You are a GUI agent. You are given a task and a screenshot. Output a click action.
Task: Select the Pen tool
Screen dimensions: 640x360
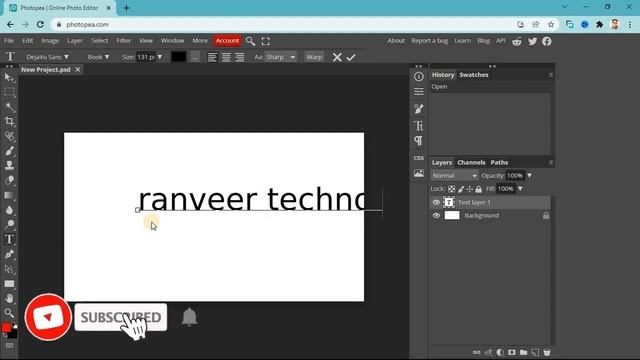[9, 254]
